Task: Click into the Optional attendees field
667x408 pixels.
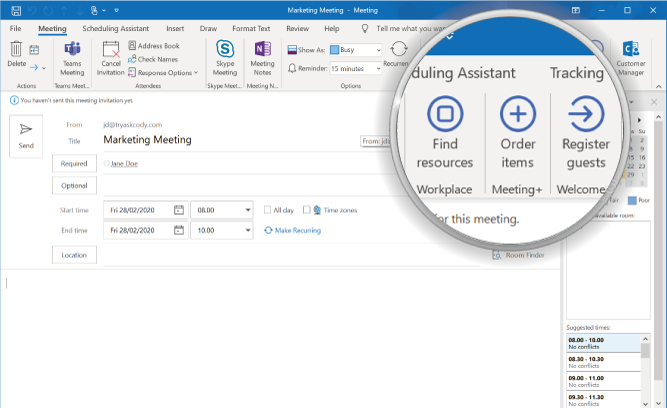Action: tap(249, 186)
